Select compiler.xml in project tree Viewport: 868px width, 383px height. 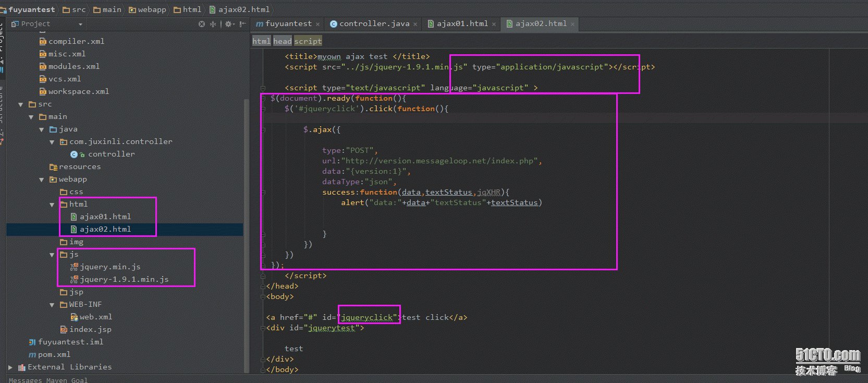pyautogui.click(x=71, y=41)
